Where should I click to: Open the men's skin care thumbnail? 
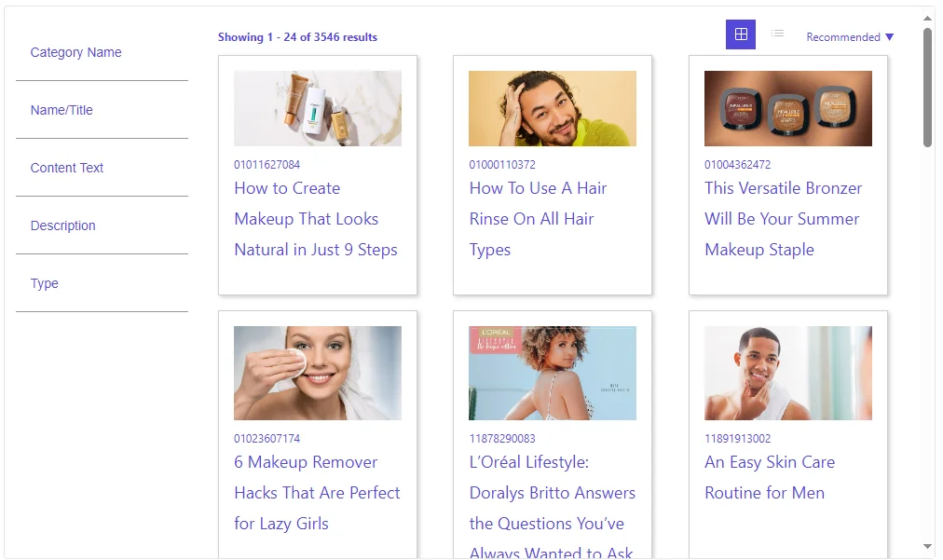click(x=787, y=373)
